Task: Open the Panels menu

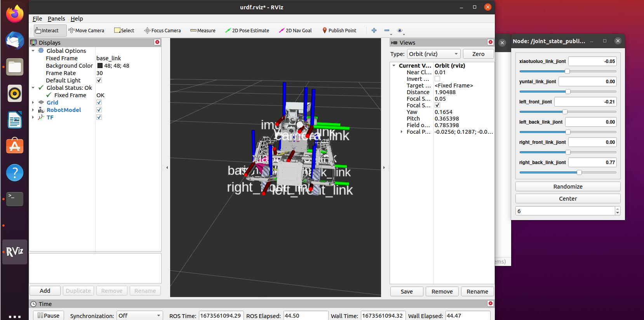Action: (56, 19)
